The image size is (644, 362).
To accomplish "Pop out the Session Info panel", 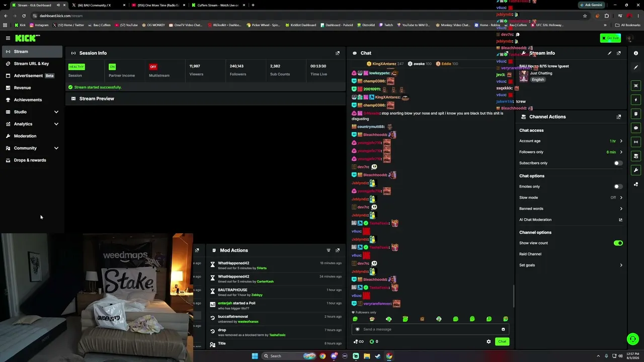I will click(338, 53).
